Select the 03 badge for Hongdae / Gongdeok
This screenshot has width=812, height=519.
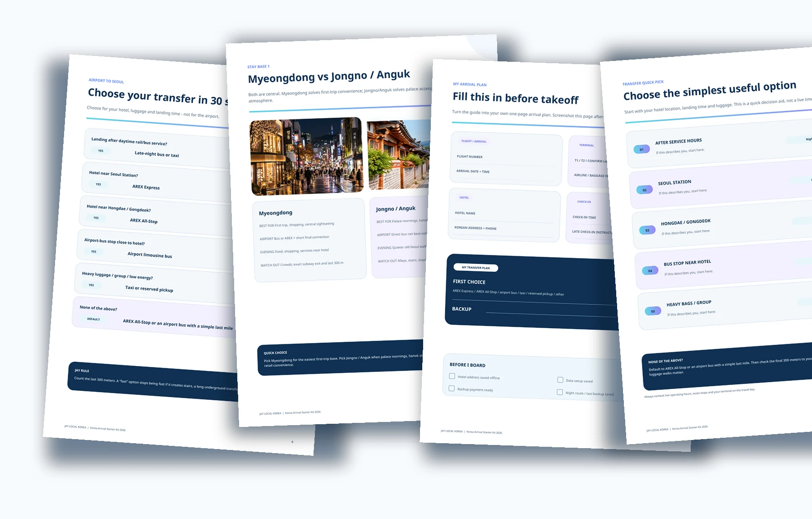(x=647, y=230)
